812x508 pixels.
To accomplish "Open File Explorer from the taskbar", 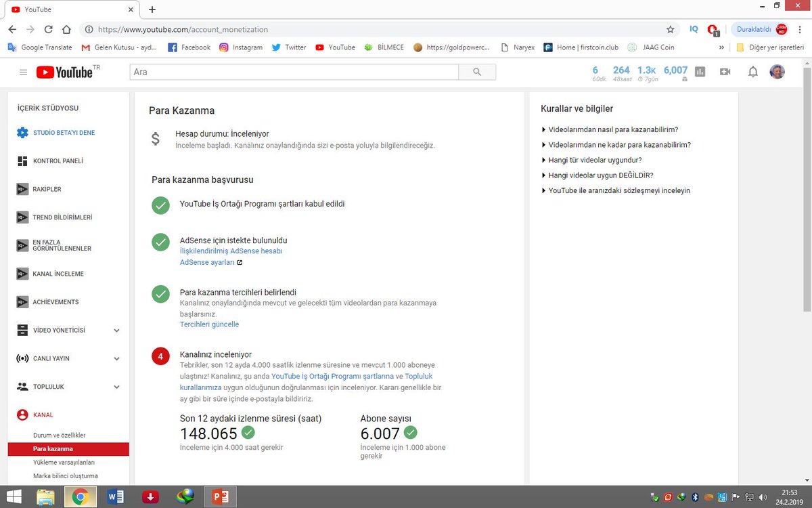I will tap(45, 496).
